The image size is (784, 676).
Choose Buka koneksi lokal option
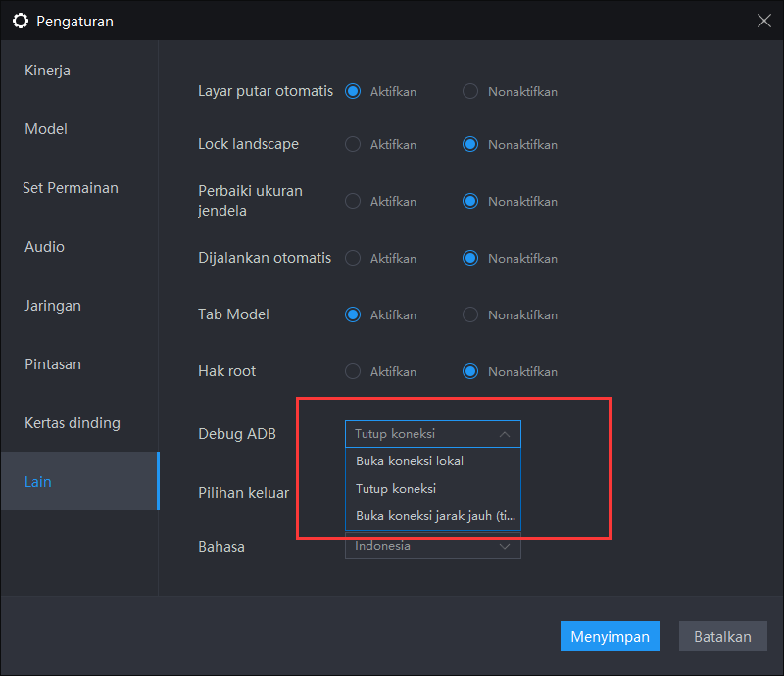433,461
